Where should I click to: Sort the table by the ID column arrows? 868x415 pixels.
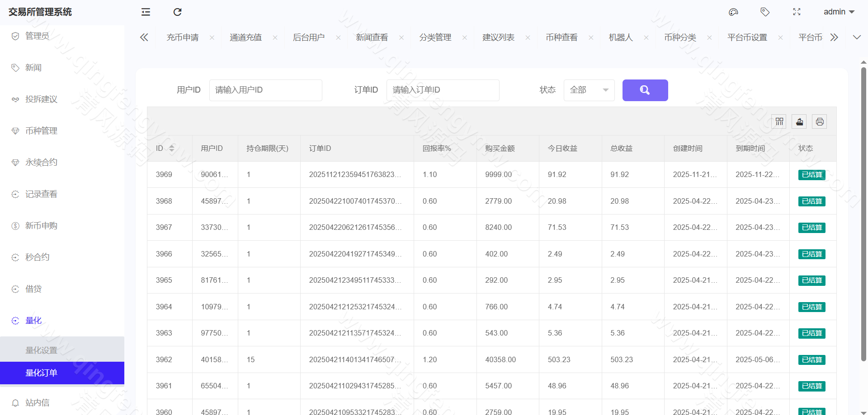click(x=172, y=148)
